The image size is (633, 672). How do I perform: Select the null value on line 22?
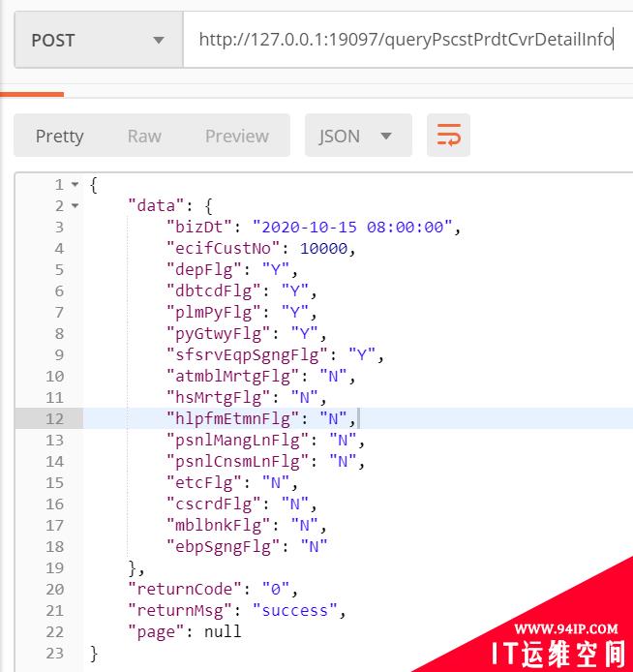223,631
